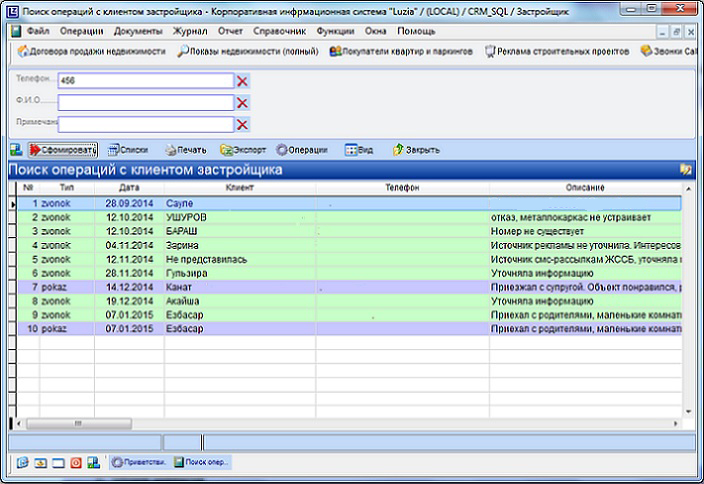The width and height of the screenshot is (704, 484).
Task: Select the row with client БАРАШ
Action: (349, 231)
